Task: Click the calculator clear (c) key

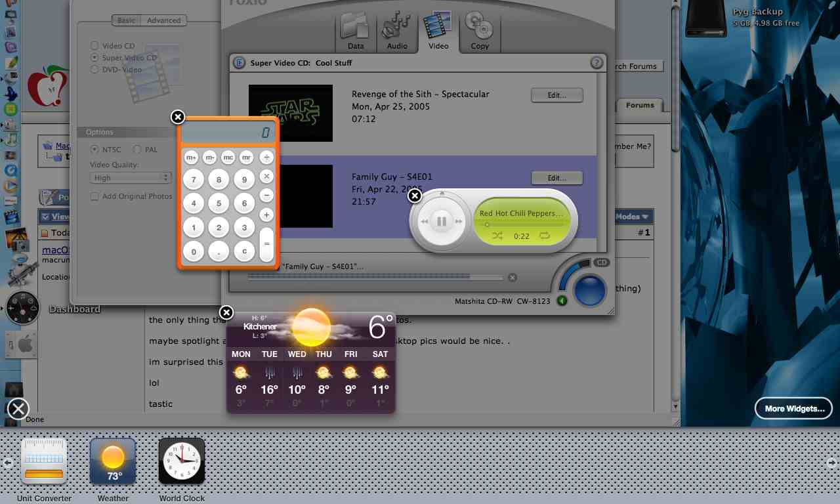Action: pyautogui.click(x=245, y=251)
